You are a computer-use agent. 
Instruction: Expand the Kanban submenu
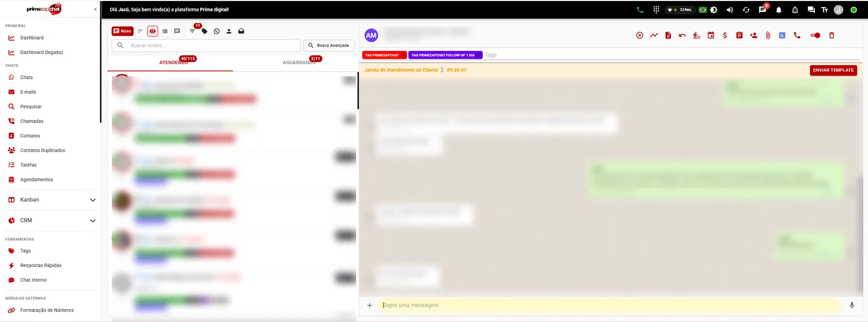pyautogui.click(x=51, y=200)
